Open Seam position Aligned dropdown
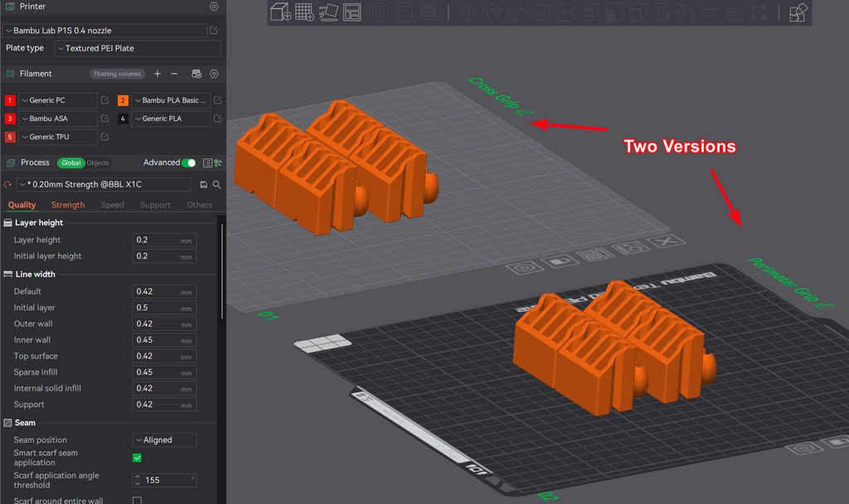The height and width of the screenshot is (504, 849). point(164,439)
